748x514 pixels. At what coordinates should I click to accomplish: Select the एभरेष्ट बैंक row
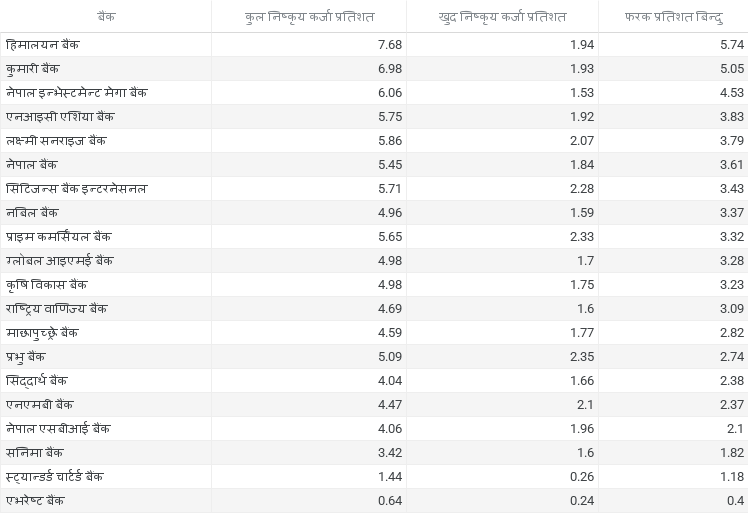[x=374, y=501]
